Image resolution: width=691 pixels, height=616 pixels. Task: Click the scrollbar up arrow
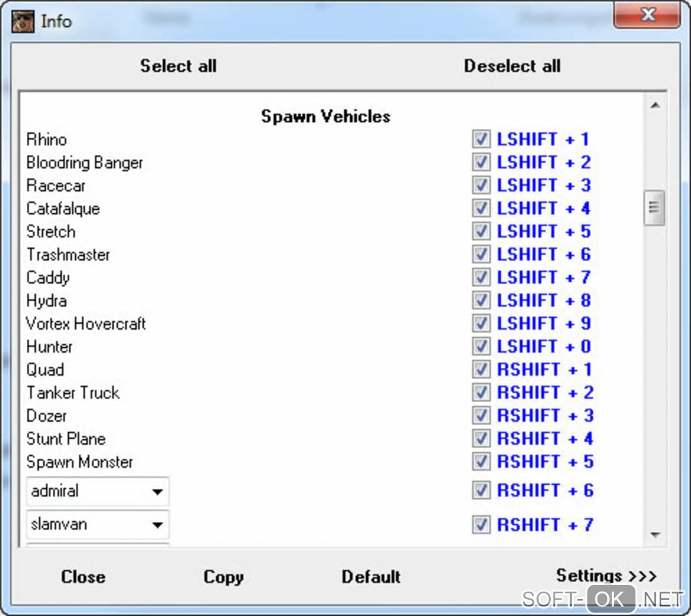pos(655,105)
